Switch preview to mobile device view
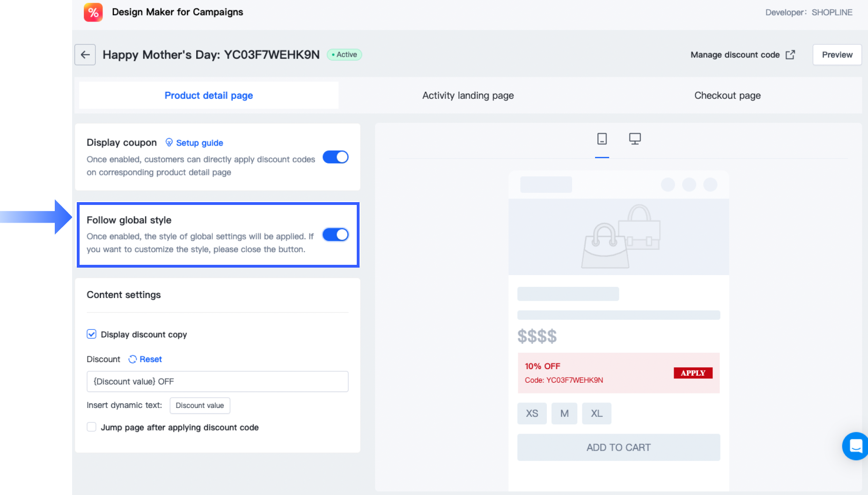The image size is (868, 495). click(602, 139)
